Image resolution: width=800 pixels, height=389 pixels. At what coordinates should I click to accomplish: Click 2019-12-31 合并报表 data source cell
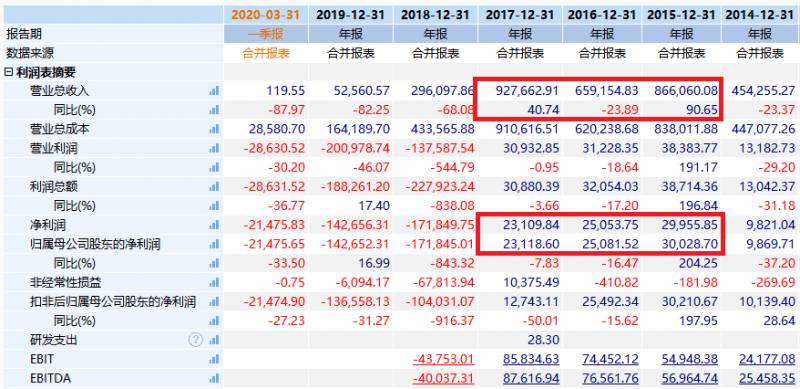351,53
